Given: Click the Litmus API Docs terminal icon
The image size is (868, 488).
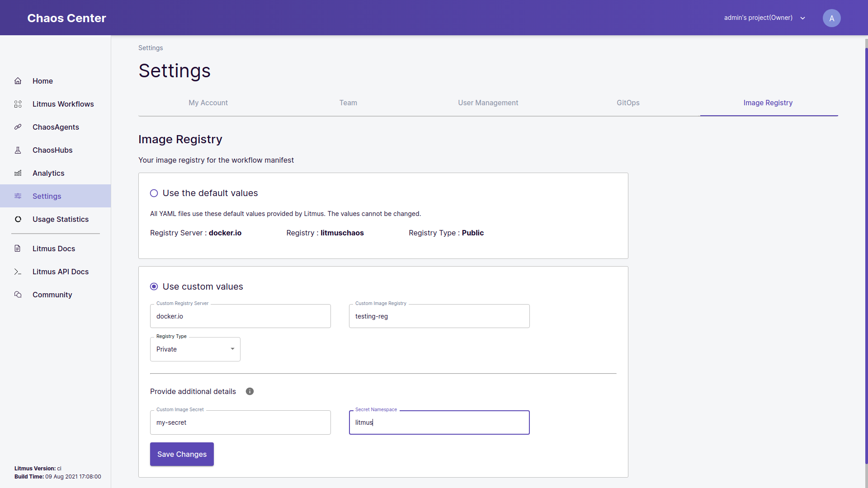Looking at the screenshot, I should pos(18,272).
